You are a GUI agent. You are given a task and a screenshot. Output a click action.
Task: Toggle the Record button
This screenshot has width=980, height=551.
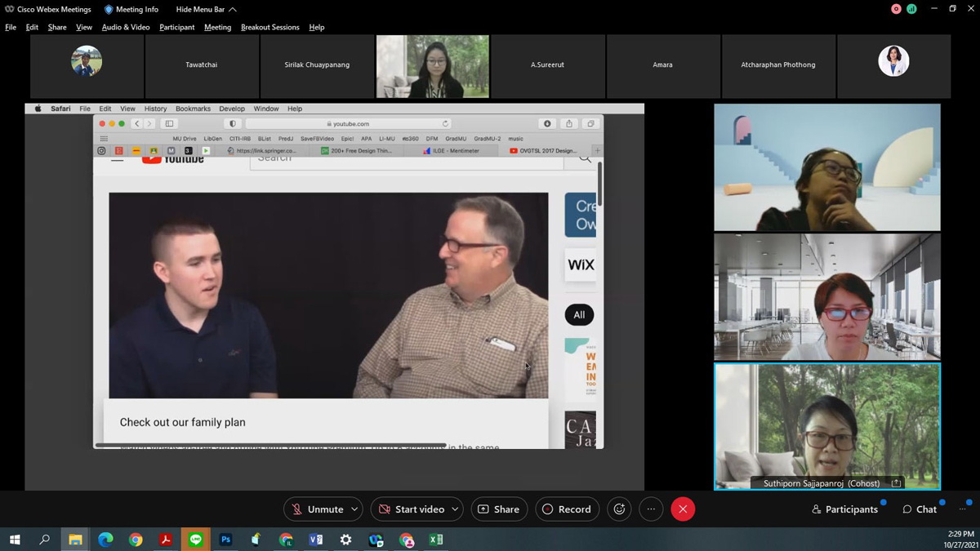pos(566,509)
